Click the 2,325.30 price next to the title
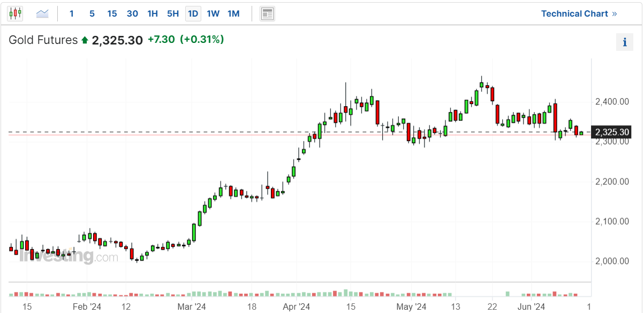This screenshot has width=644, height=313. coord(117,40)
